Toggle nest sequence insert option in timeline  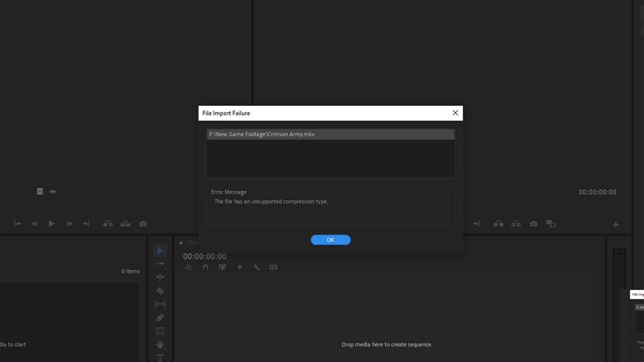tap(188, 267)
